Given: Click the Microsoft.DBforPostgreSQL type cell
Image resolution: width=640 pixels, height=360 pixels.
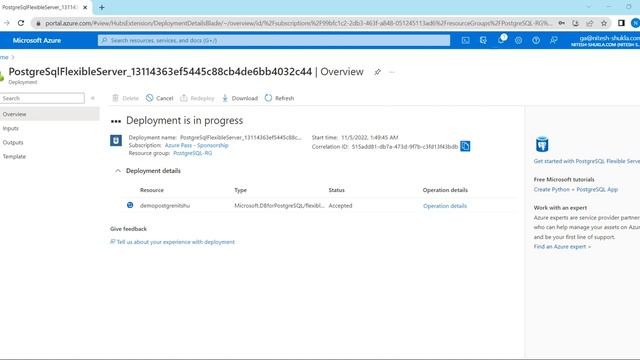Looking at the screenshot, I should pos(279,206).
